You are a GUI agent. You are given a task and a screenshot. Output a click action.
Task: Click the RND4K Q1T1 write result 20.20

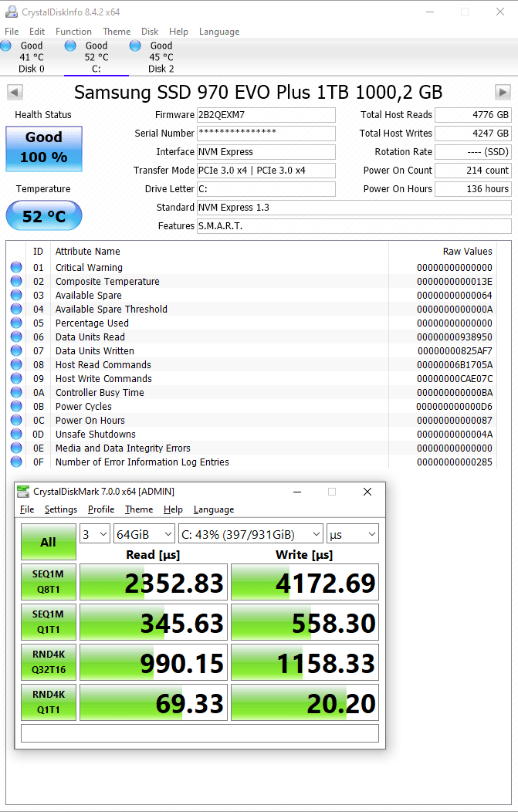click(305, 702)
